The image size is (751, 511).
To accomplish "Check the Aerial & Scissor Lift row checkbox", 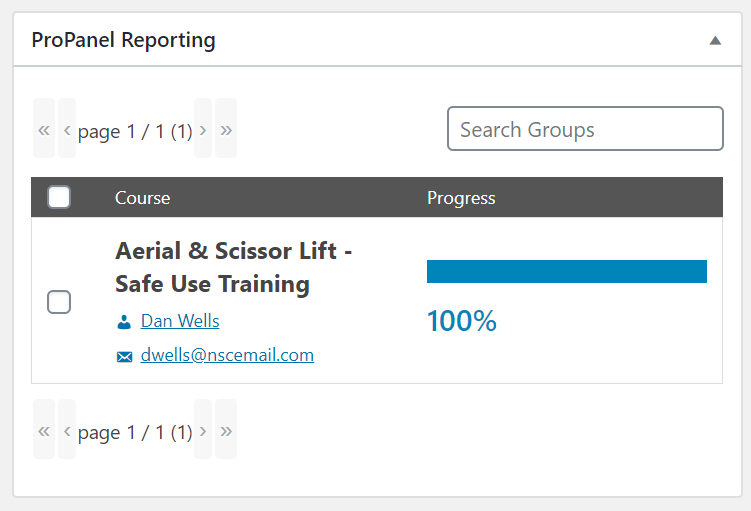I will pyautogui.click(x=59, y=302).
